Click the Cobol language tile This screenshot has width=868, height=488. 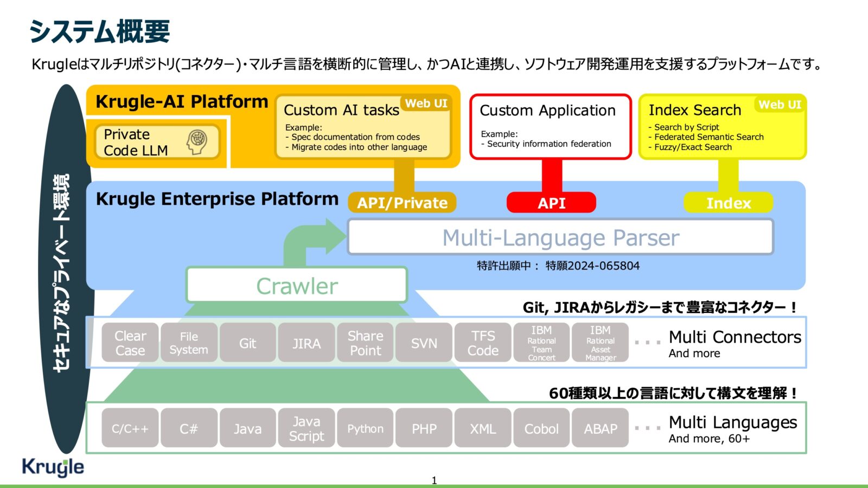tap(541, 428)
